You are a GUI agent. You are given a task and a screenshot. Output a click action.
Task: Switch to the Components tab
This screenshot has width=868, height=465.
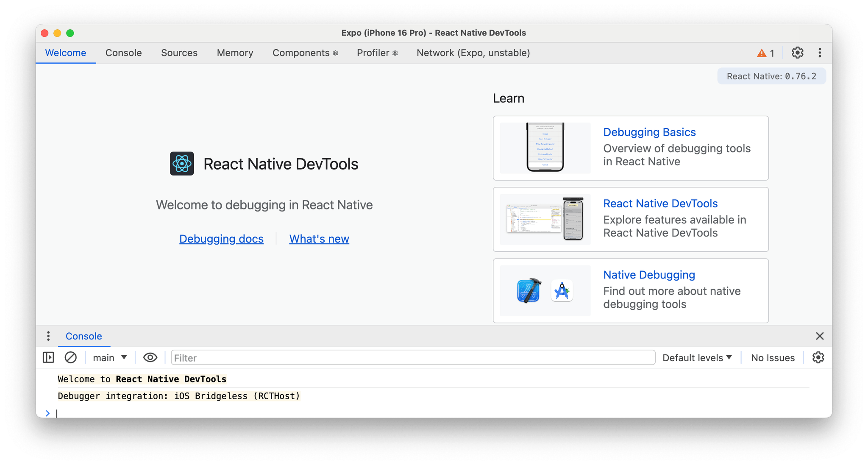point(305,53)
